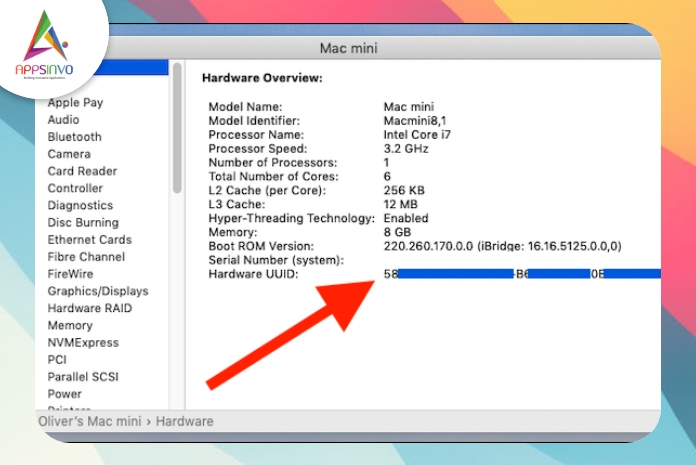Open the FireWire section
Image resolution: width=696 pixels, height=465 pixels.
71,274
